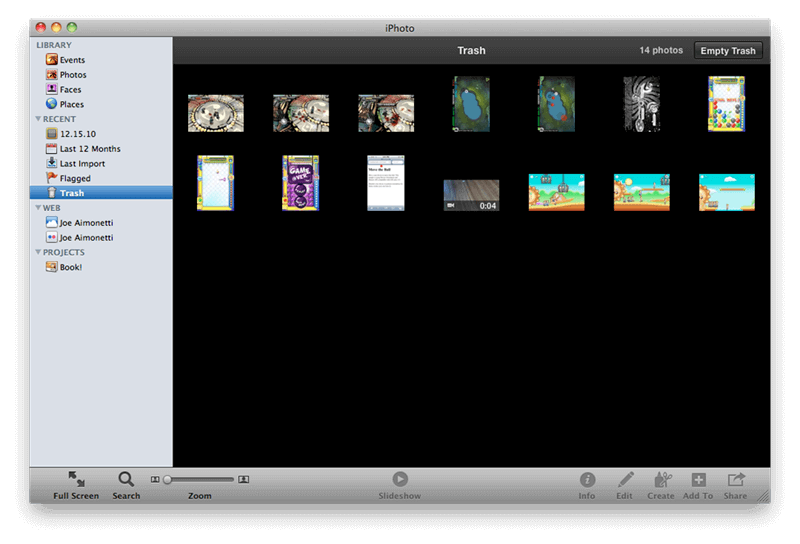
Task: Click the 'Trash' header title
Action: click(471, 51)
